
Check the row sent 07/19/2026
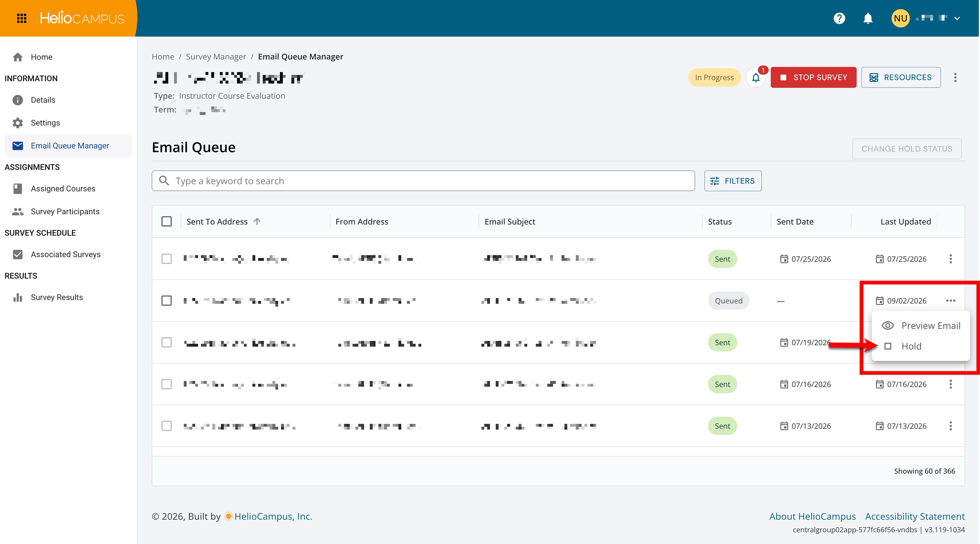[x=167, y=343]
